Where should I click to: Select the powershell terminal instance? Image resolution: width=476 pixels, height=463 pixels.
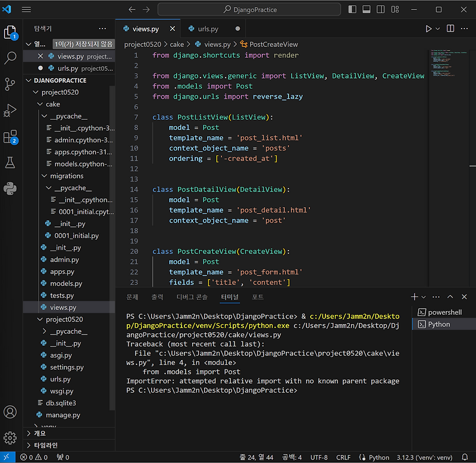[444, 312]
